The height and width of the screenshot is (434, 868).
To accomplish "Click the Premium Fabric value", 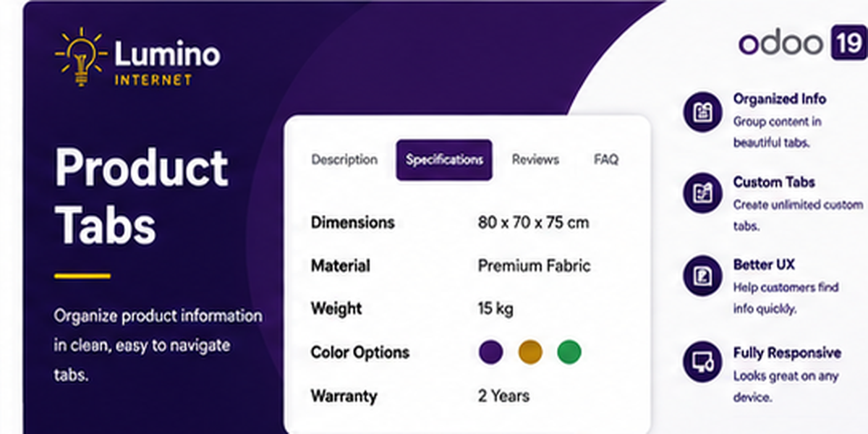I will [535, 265].
